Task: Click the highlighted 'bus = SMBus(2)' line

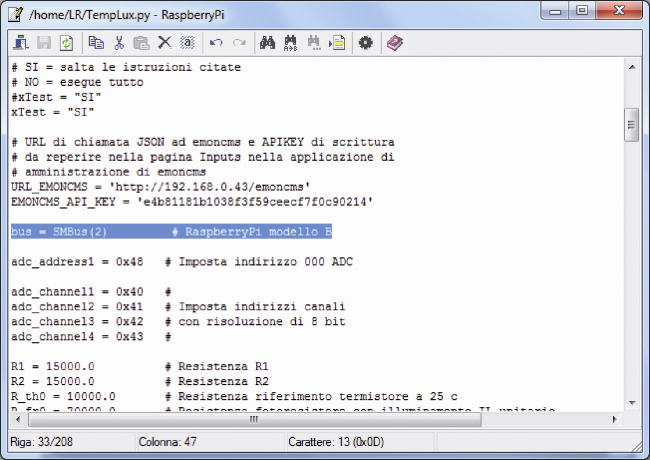Action: (x=170, y=231)
